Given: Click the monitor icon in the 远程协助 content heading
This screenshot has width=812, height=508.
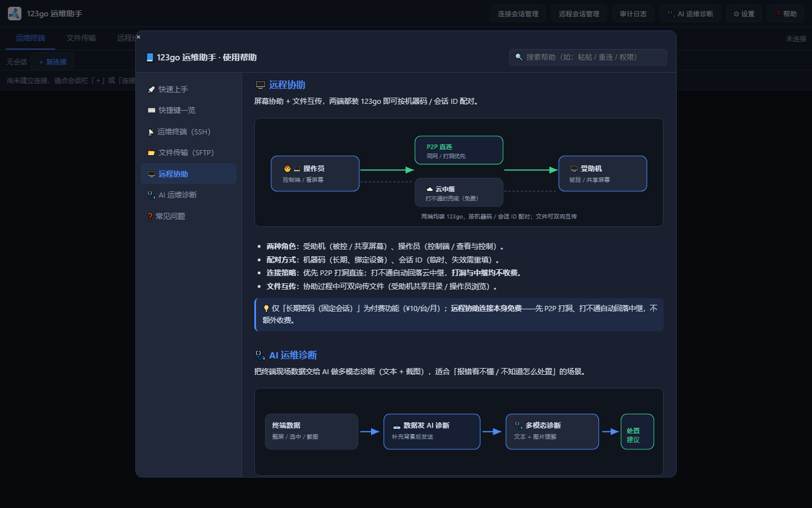Looking at the screenshot, I should pyautogui.click(x=261, y=85).
